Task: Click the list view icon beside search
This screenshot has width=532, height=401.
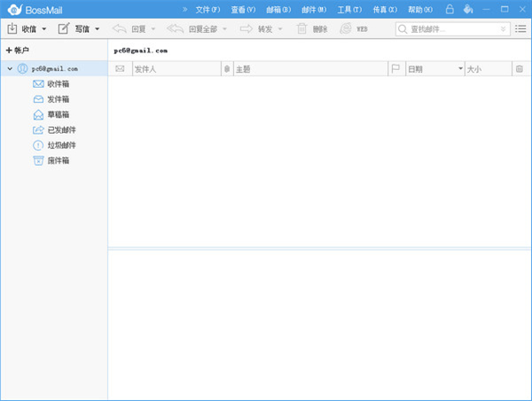Action: [521, 28]
